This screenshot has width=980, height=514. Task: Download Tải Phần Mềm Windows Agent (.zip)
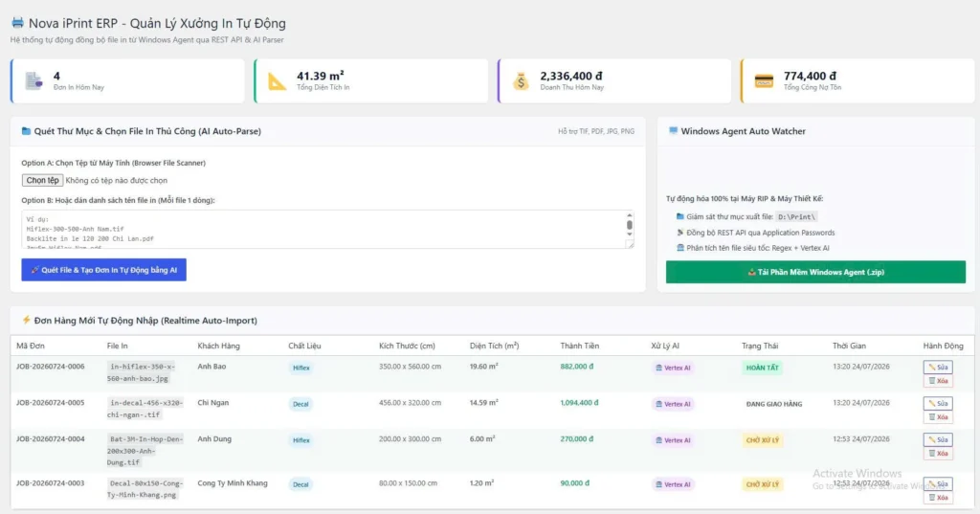(x=815, y=272)
